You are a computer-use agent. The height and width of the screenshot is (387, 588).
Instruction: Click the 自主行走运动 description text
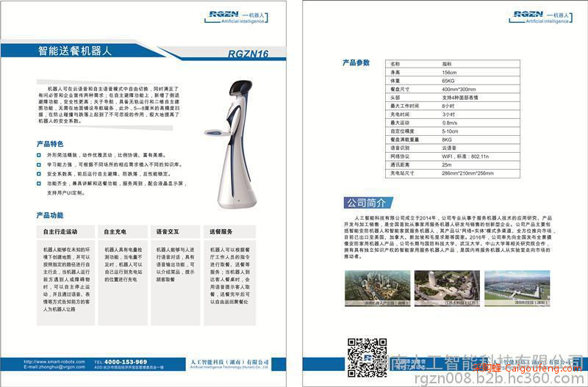pos(66,279)
